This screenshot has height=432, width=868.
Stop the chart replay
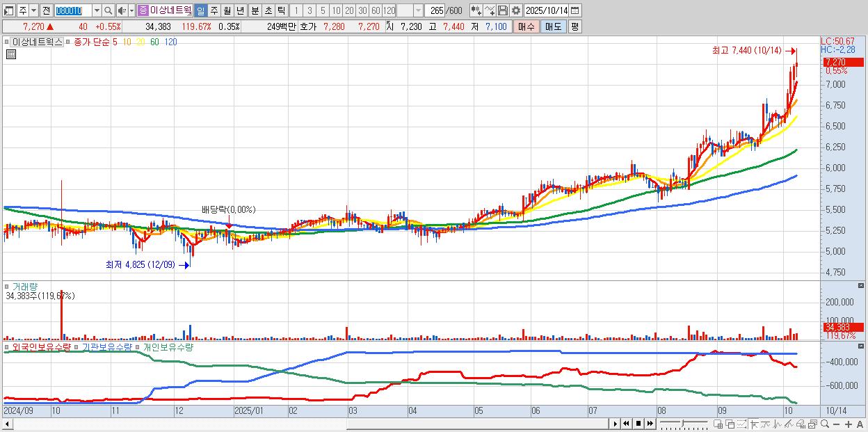(638, 424)
